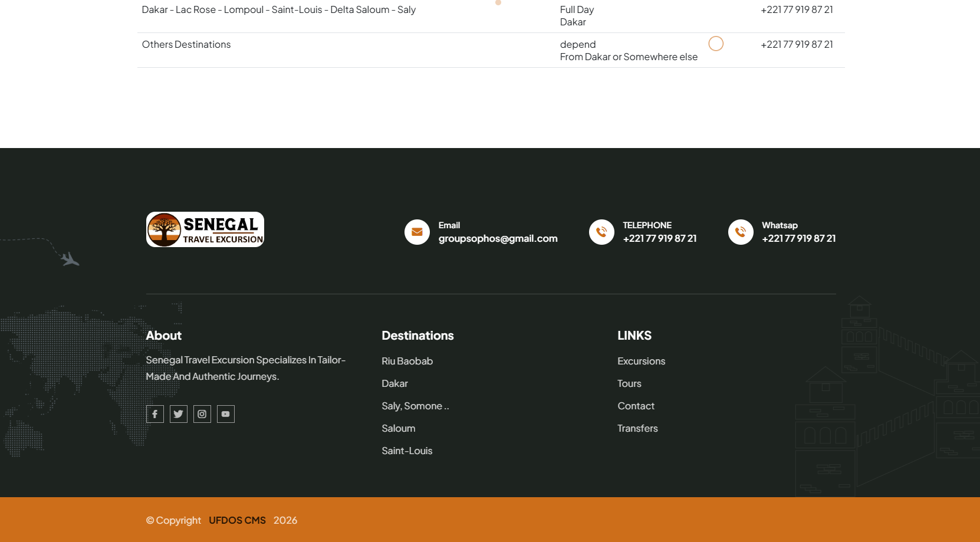Open the Transfers link in footer

coord(637,428)
